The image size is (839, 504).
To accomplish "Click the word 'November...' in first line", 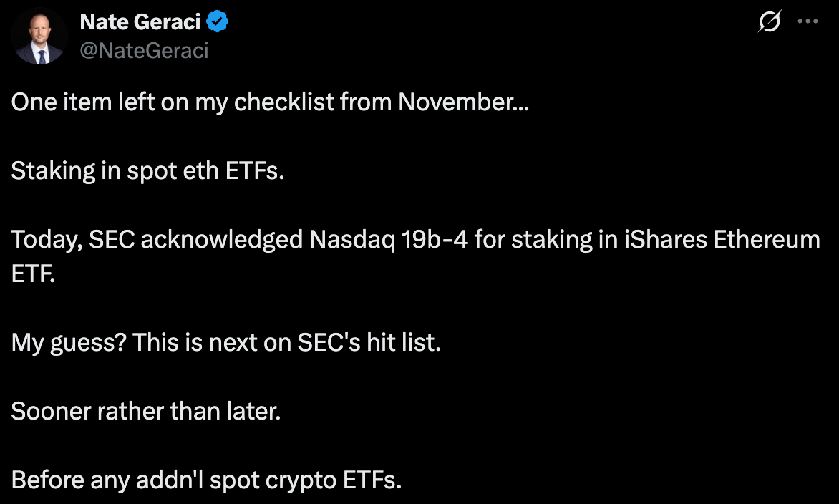I will (463, 102).
